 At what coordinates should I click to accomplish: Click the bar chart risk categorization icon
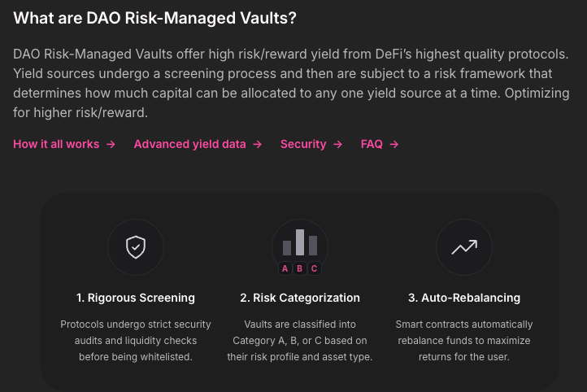300,243
